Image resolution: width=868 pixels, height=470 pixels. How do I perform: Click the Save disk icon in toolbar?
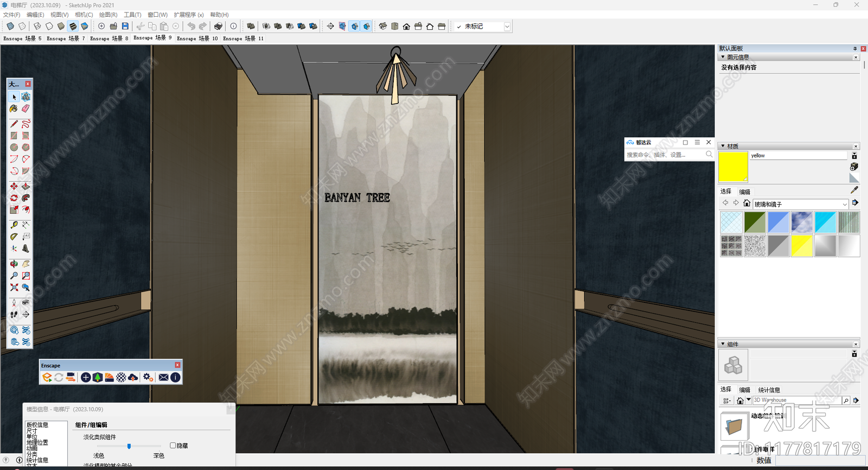(x=125, y=26)
